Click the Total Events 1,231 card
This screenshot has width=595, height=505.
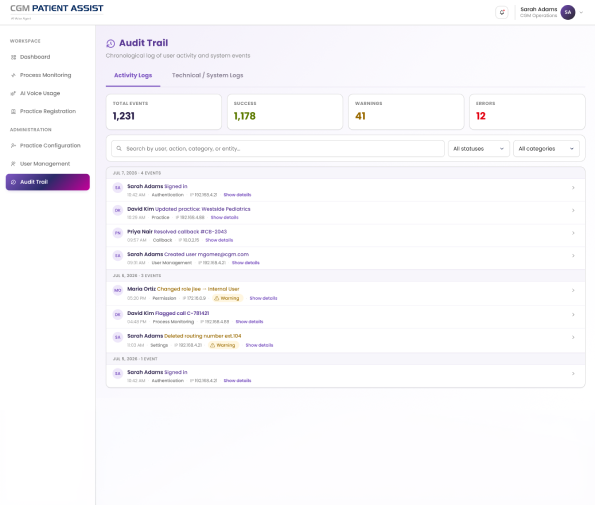(x=164, y=112)
